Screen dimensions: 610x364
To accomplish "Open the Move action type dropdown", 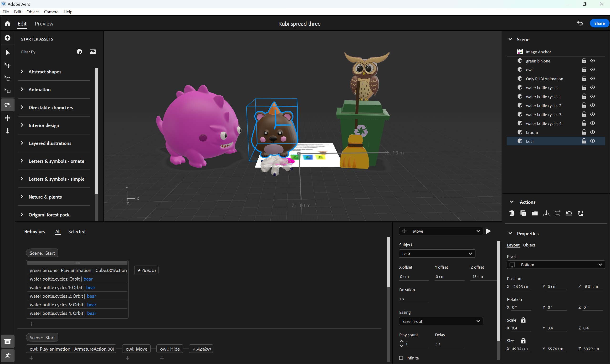I will click(441, 231).
